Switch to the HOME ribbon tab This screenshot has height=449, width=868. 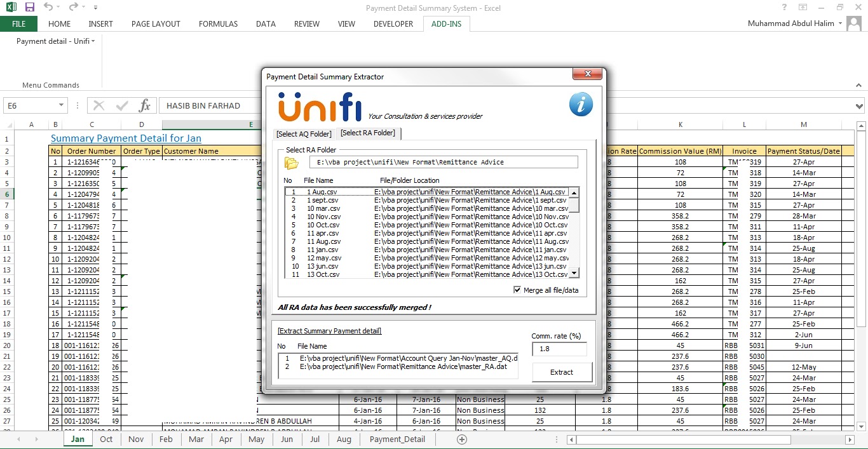tap(60, 23)
